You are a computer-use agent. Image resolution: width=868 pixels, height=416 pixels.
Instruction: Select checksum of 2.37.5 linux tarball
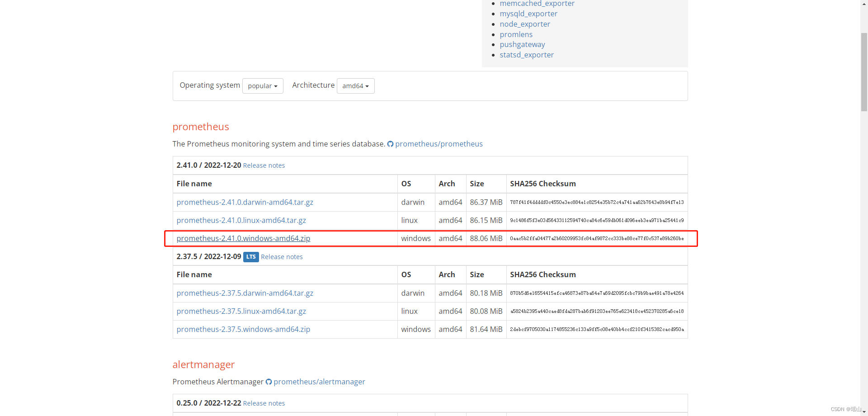[597, 311]
